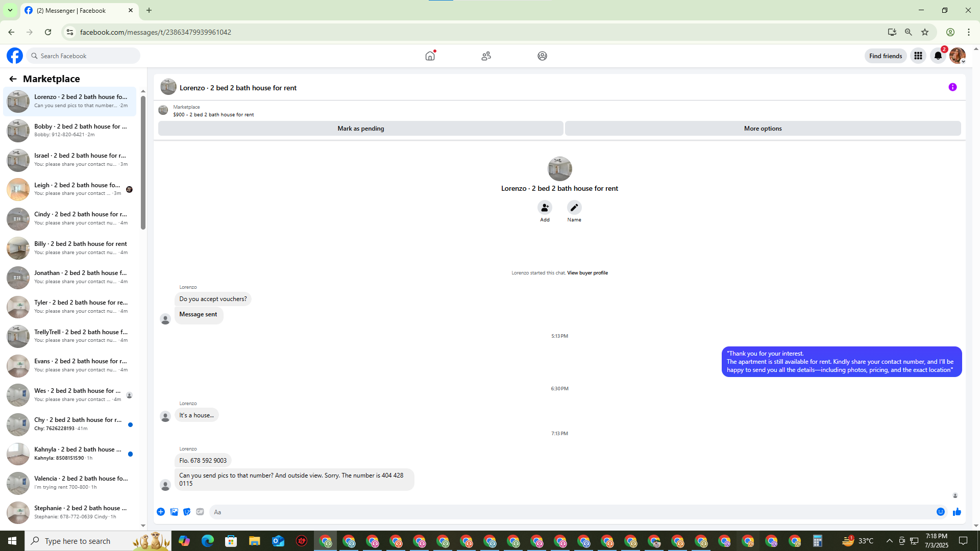This screenshot has height=551, width=980.
Task: Open the More options button
Action: pos(763,129)
